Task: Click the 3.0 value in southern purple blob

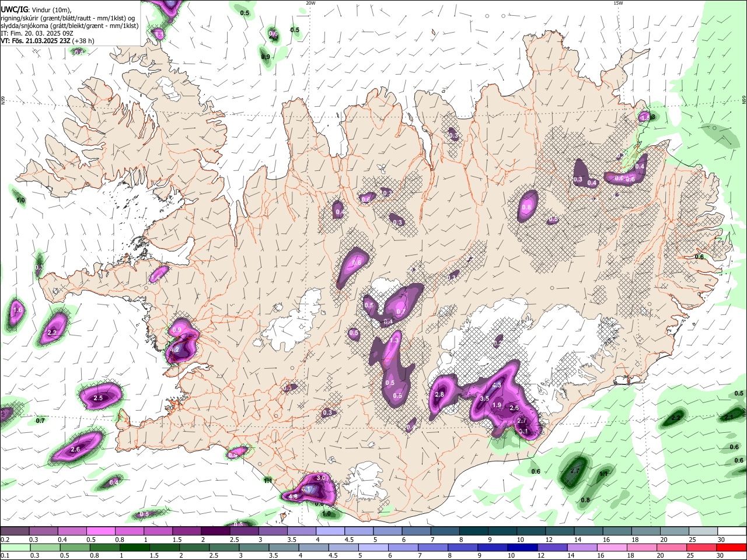Action: tap(321, 478)
